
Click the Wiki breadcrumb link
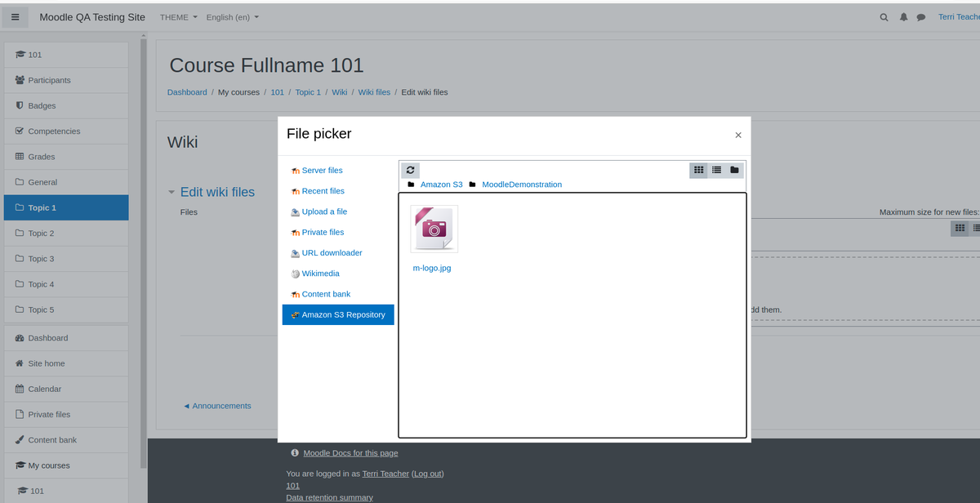point(340,92)
